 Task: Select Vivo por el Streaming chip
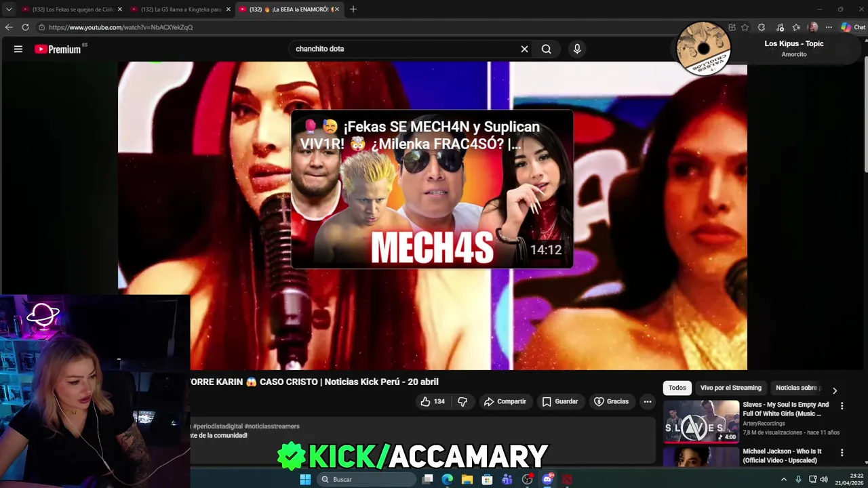[730, 388]
